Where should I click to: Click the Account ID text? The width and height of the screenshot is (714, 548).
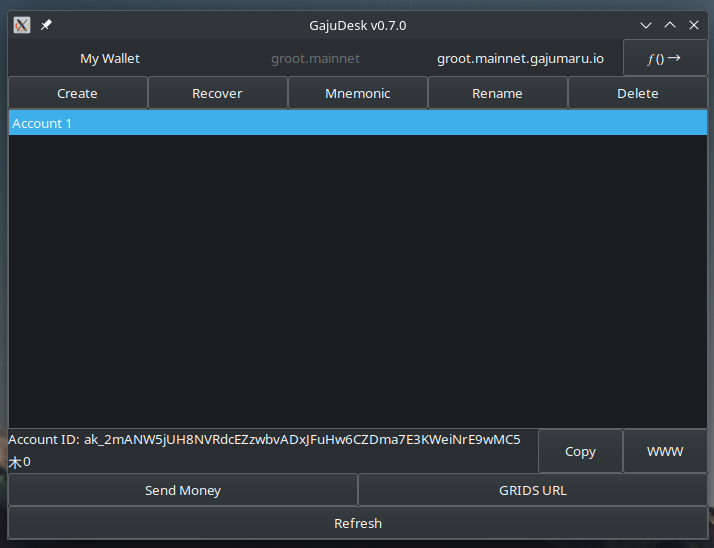pos(265,439)
